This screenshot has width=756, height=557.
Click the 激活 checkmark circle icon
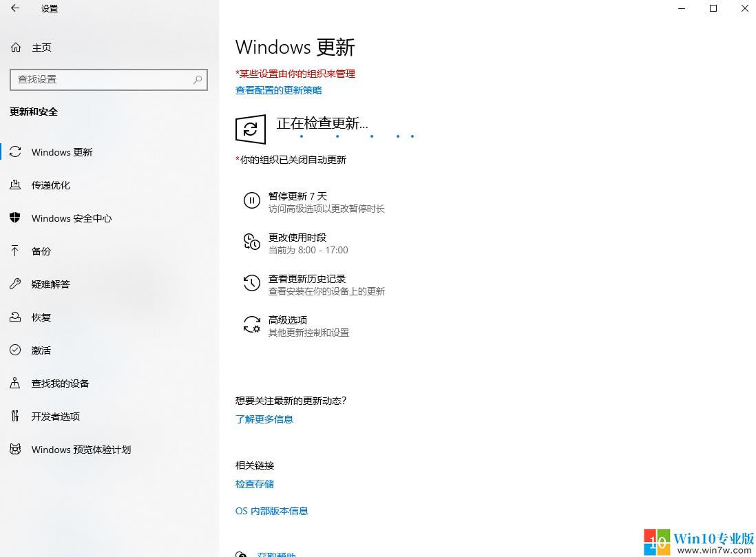coord(15,350)
